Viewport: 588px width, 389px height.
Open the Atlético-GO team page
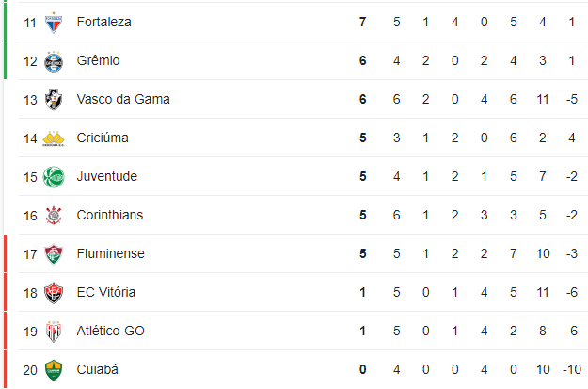(x=111, y=331)
